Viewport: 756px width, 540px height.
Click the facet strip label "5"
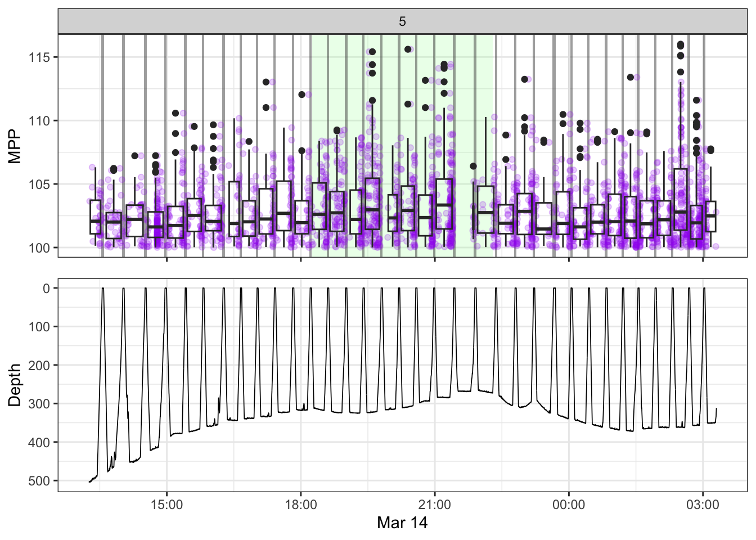pos(402,21)
